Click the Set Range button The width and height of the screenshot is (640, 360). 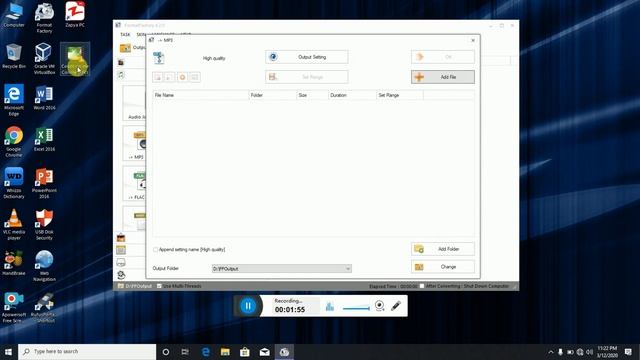click(307, 77)
